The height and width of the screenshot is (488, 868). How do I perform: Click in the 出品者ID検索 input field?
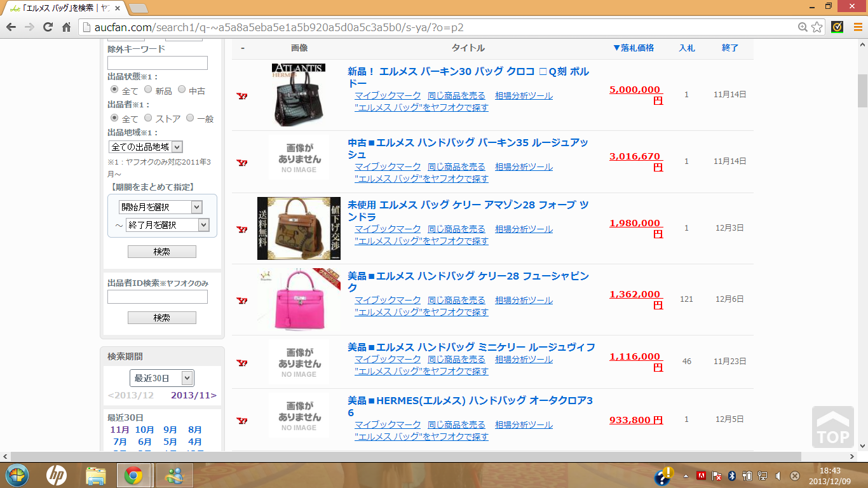tap(158, 297)
